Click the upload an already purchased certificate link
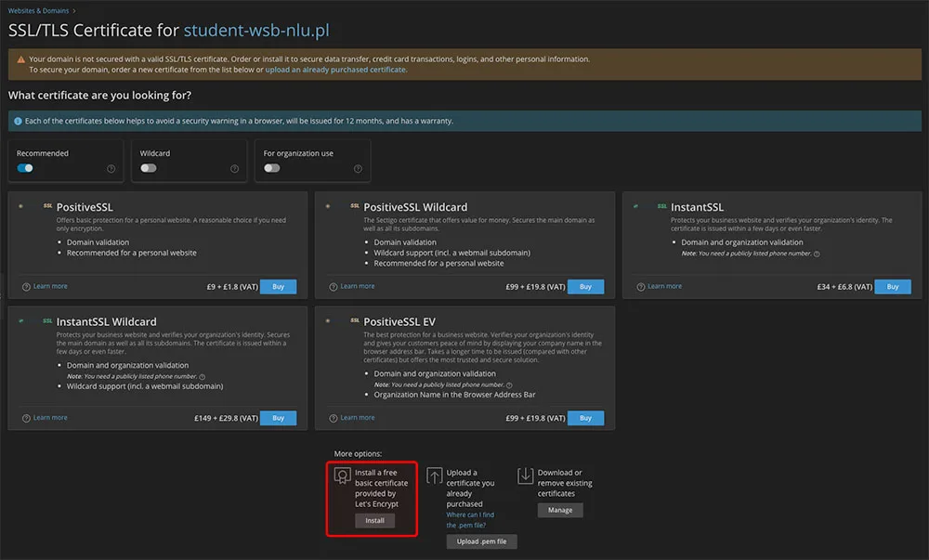 point(335,70)
